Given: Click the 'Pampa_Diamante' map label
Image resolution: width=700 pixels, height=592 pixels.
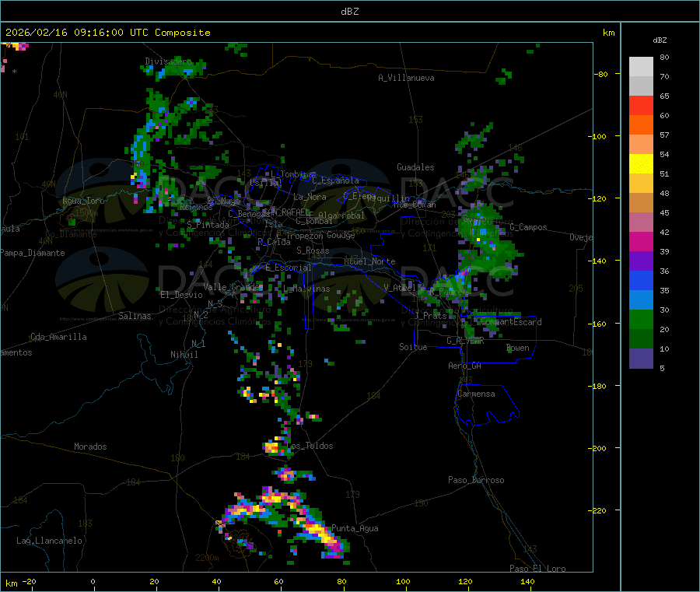Looking at the screenshot, I should coord(32,253).
